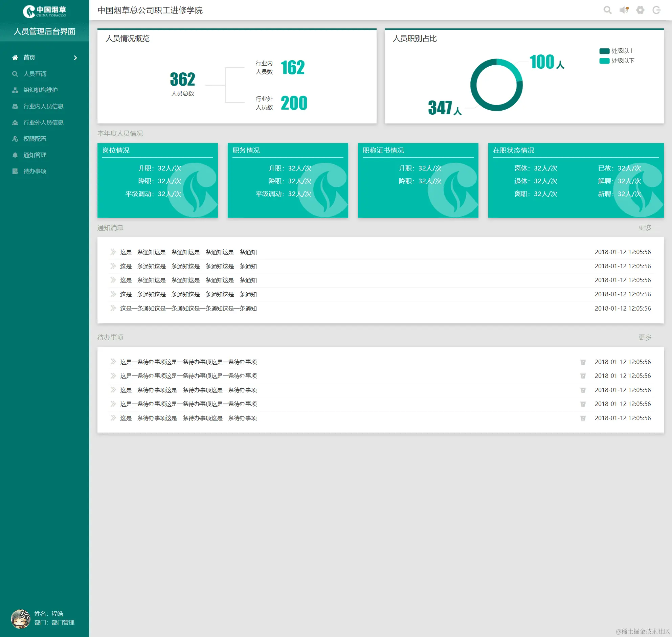Open 人员查询 in the sidebar
This screenshot has width=672, height=637.
click(35, 74)
